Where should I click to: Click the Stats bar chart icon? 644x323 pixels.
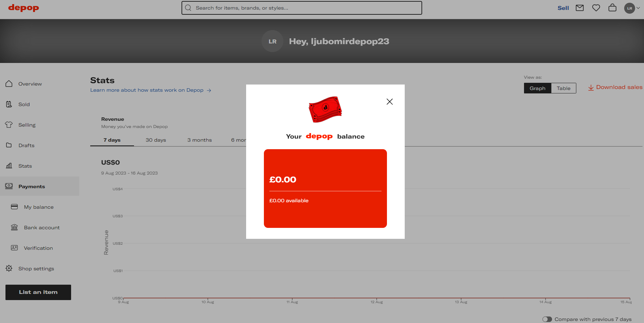[9, 166]
